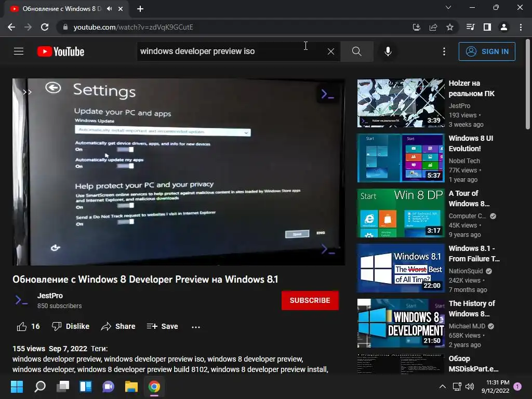Open Chrome three-dot menu
The width and height of the screenshot is (532, 399).
(521, 27)
